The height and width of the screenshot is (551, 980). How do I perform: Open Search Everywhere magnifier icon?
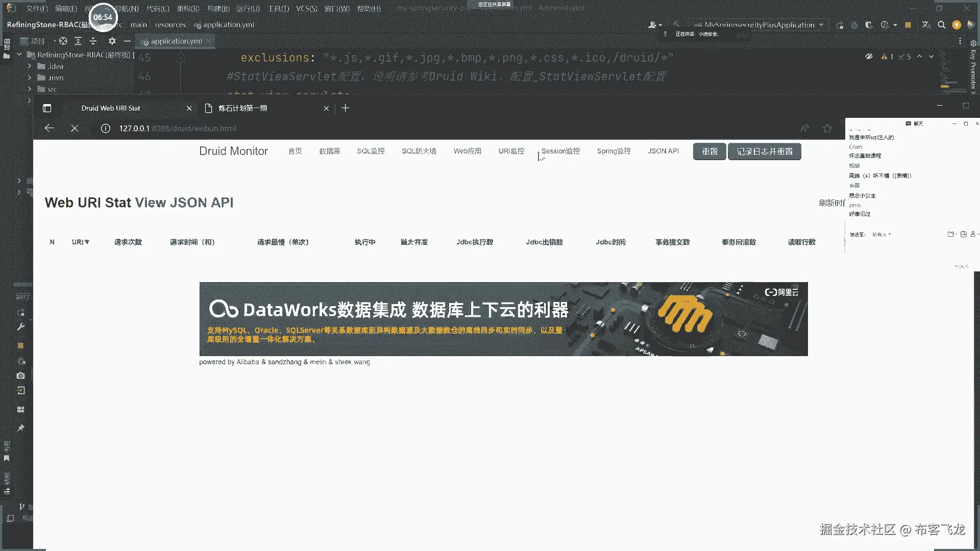(942, 25)
